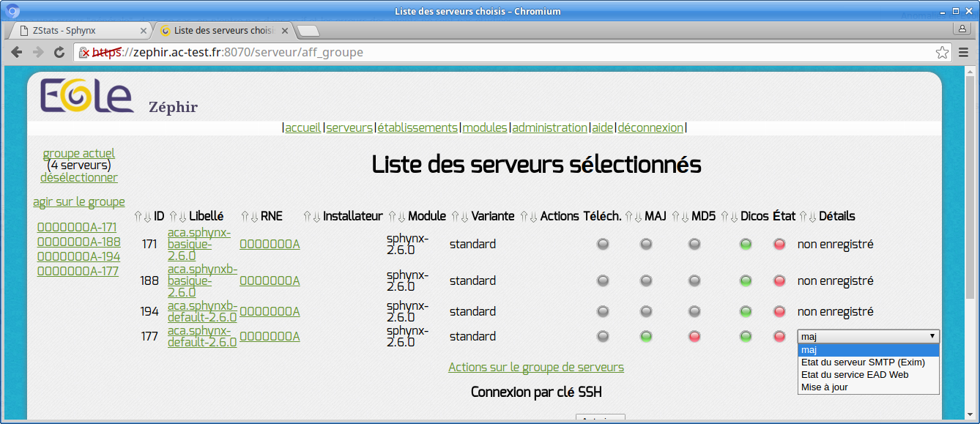The image size is (980, 424).
Task: Click the green MAJ status light for server 177
Action: click(646, 336)
